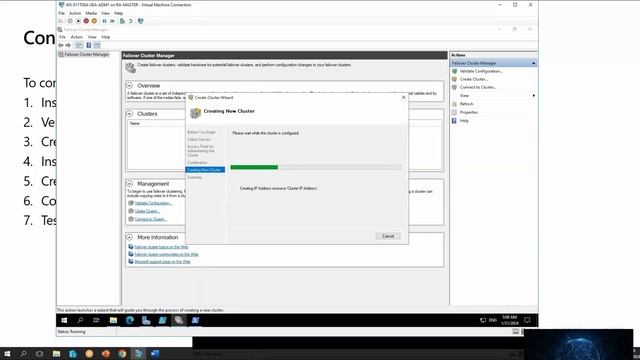The height and width of the screenshot is (360, 640).
Task: Open Microsoft support page on the Web link
Action: (x=162, y=262)
